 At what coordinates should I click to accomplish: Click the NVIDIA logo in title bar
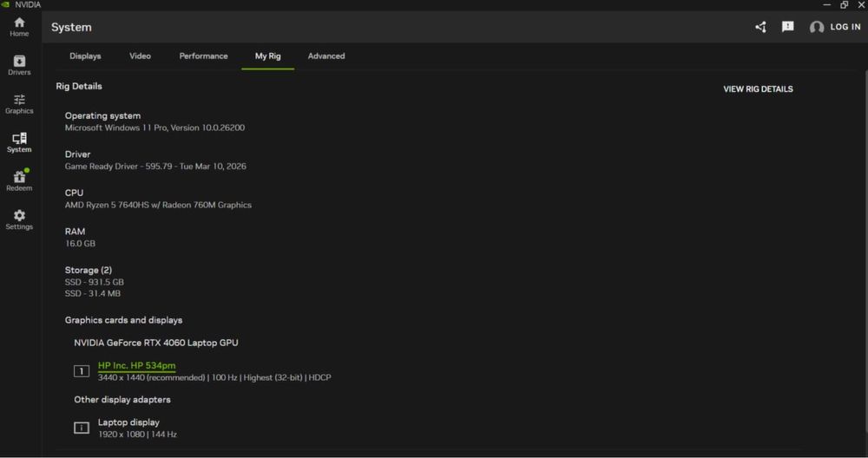click(x=6, y=4)
